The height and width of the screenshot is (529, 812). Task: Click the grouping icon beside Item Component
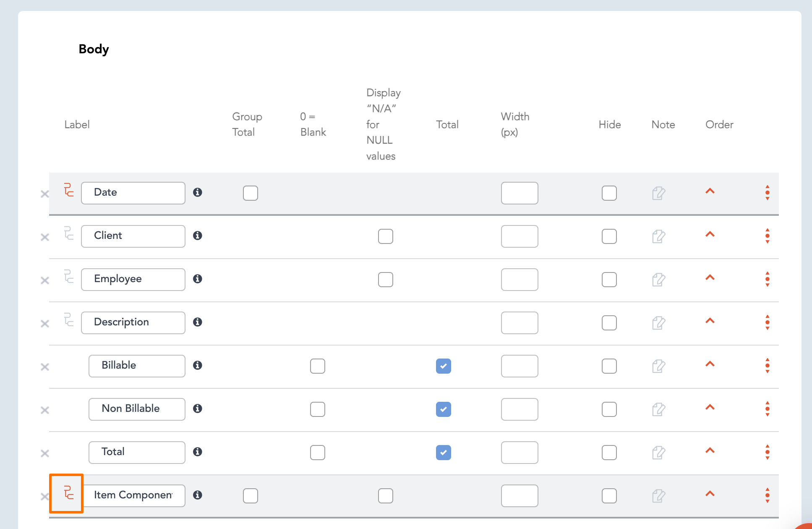coord(69,492)
